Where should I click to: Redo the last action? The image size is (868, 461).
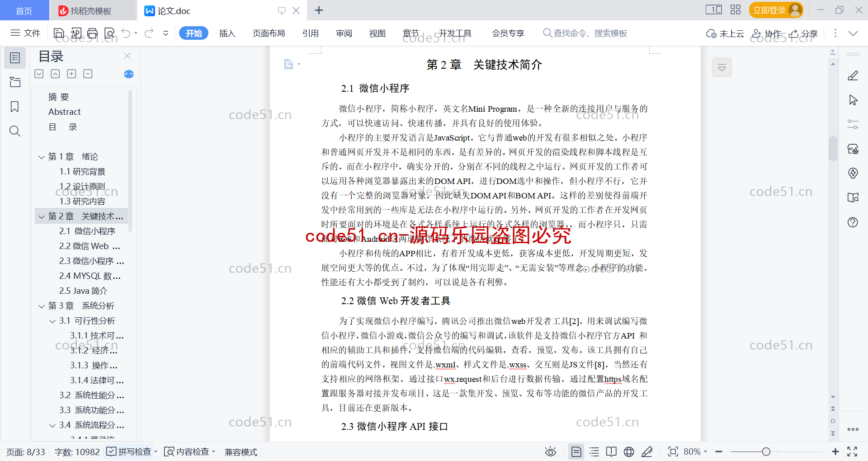[x=149, y=33]
